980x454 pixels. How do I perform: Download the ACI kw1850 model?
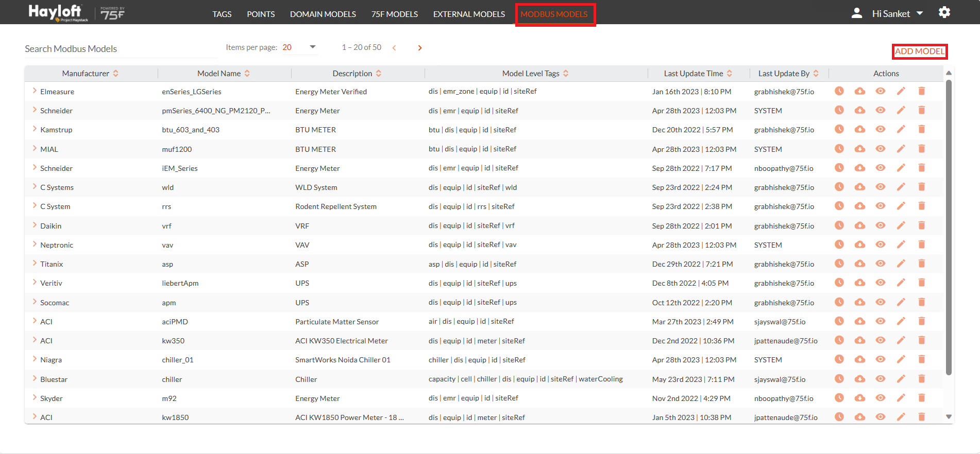click(860, 417)
